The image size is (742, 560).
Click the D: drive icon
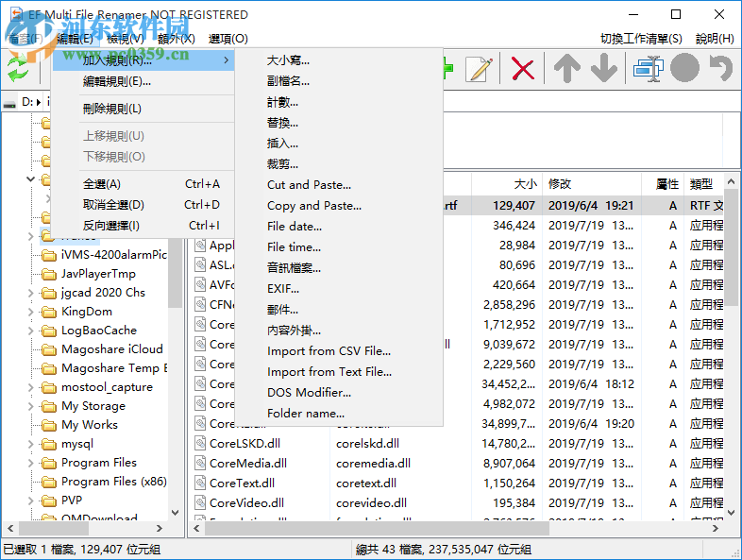(x=9, y=103)
